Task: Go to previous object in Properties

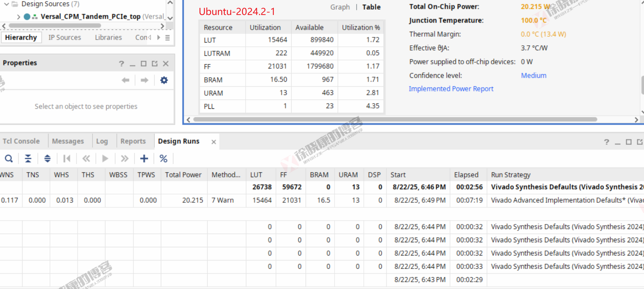Action: click(125, 80)
